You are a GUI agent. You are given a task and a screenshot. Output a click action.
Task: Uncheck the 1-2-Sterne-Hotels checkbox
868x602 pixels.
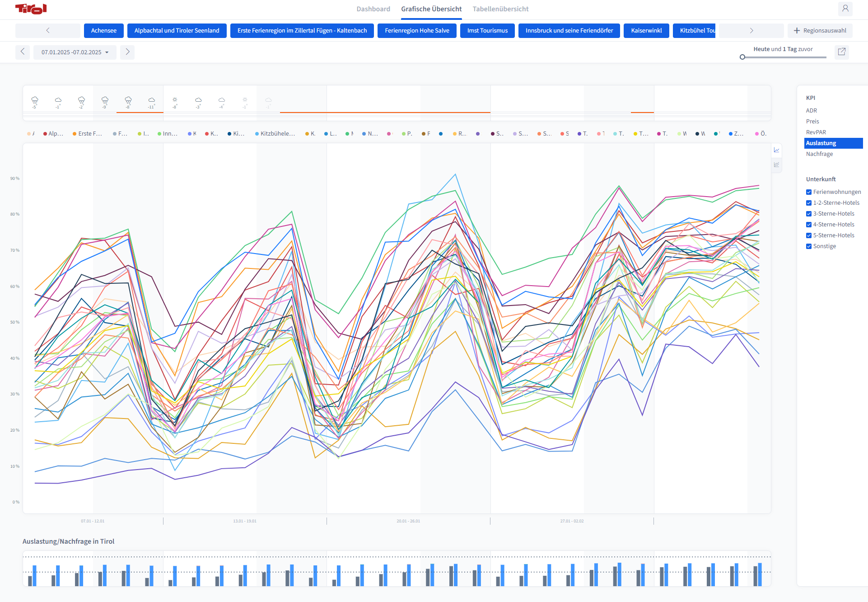pyautogui.click(x=809, y=203)
